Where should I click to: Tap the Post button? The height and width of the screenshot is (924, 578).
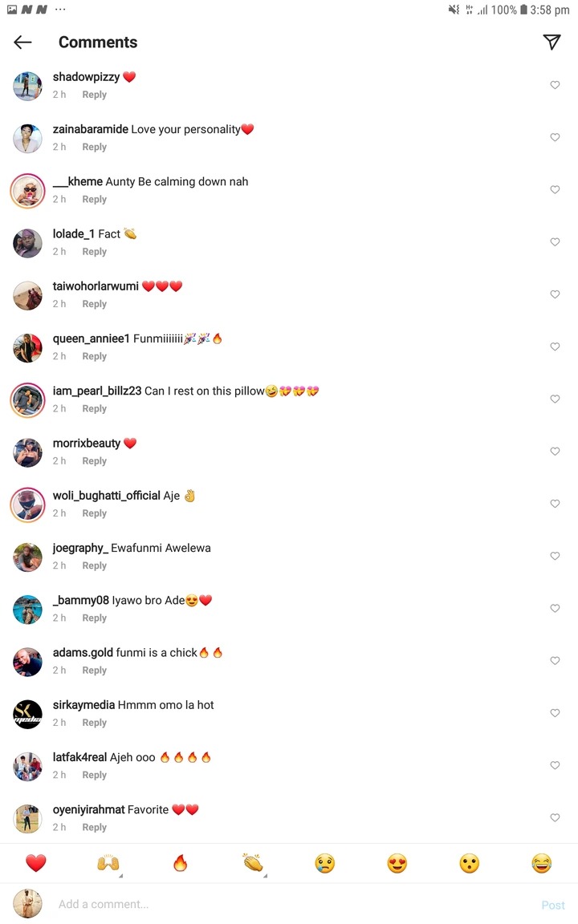pos(553,905)
